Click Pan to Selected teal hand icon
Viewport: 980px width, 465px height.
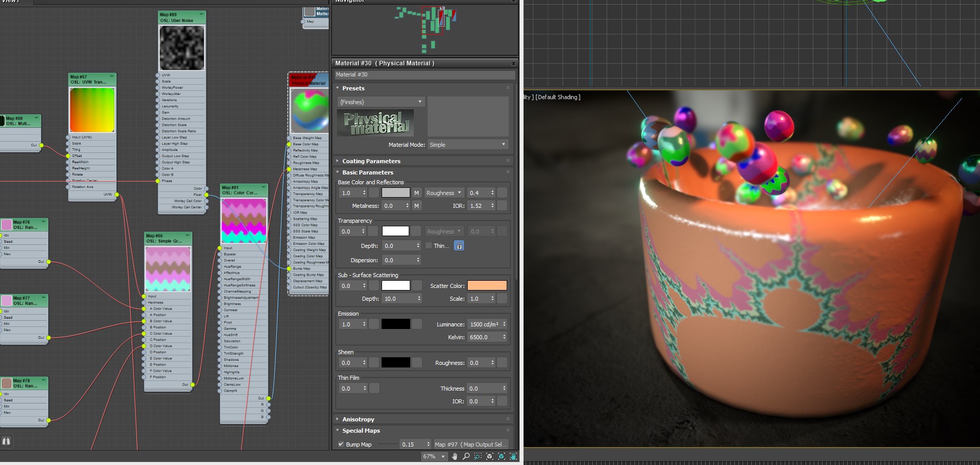pyautogui.click(x=513, y=456)
